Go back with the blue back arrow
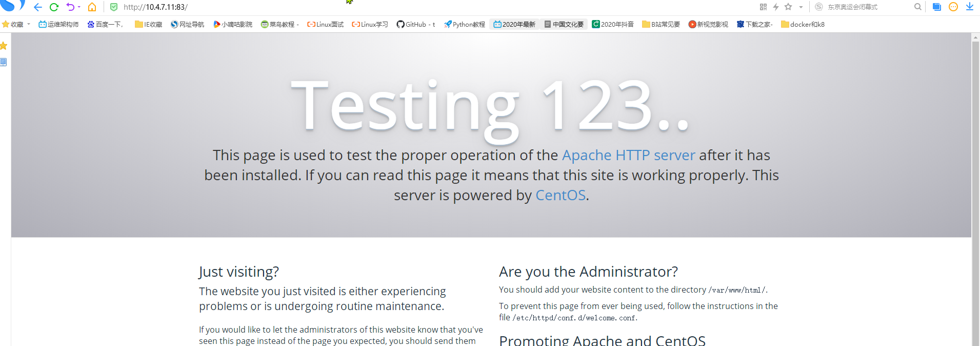980x346 pixels. pyautogui.click(x=37, y=7)
